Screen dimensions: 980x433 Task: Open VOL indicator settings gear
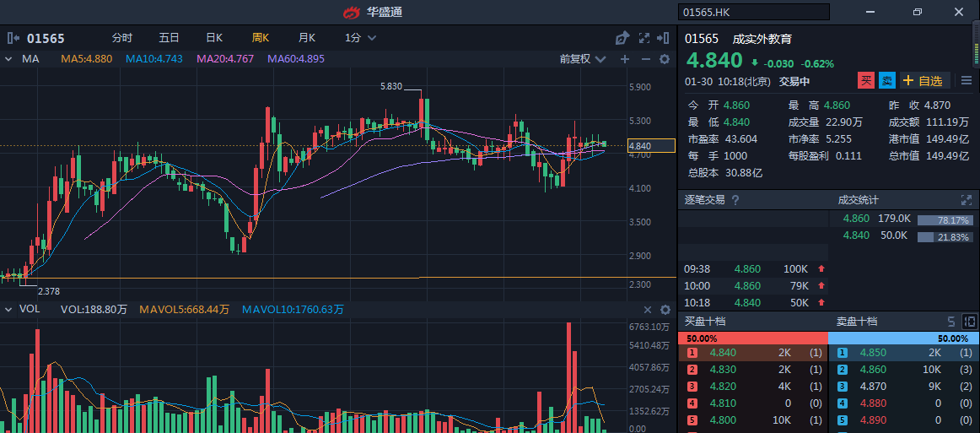(665, 310)
